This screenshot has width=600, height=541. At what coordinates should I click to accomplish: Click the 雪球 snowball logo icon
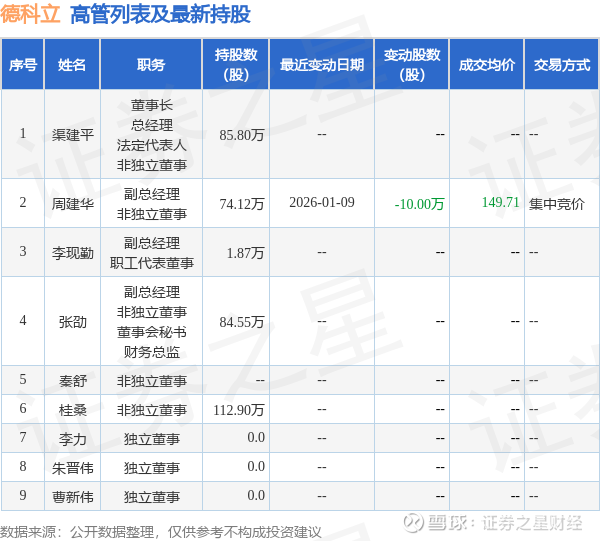tap(413, 523)
